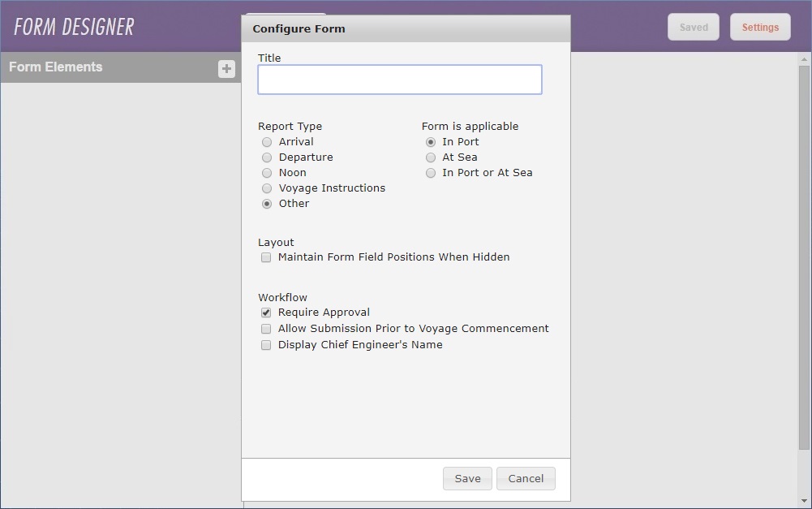Viewport: 812px width, 509px height.
Task: Choose Noon as the report type
Action: tap(267, 172)
